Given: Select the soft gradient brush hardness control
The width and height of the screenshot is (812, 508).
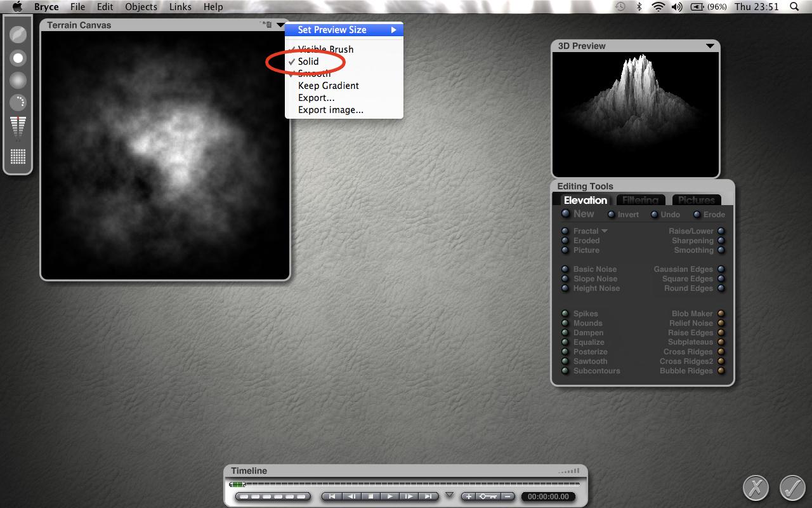Looking at the screenshot, I should coord(18,81).
